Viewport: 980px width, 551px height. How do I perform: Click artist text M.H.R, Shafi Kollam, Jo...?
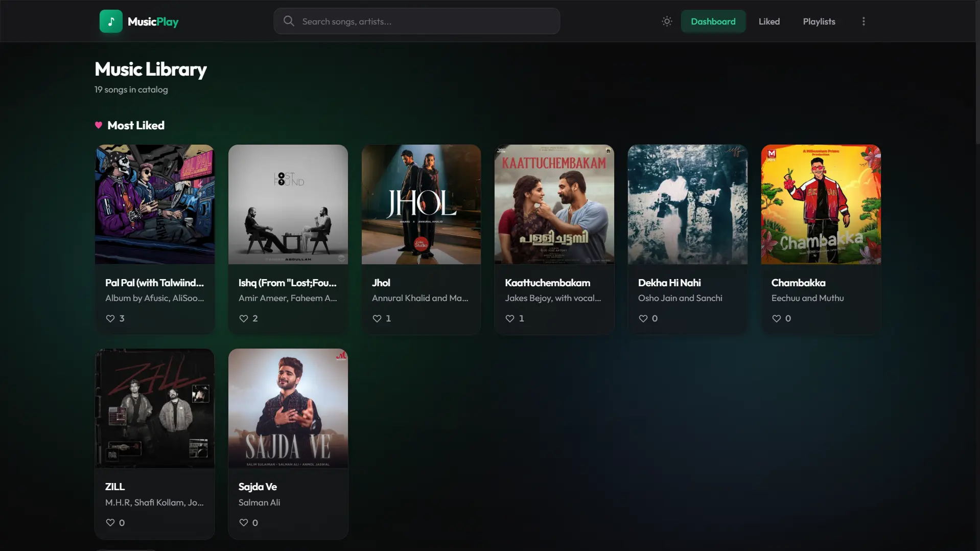tap(154, 502)
